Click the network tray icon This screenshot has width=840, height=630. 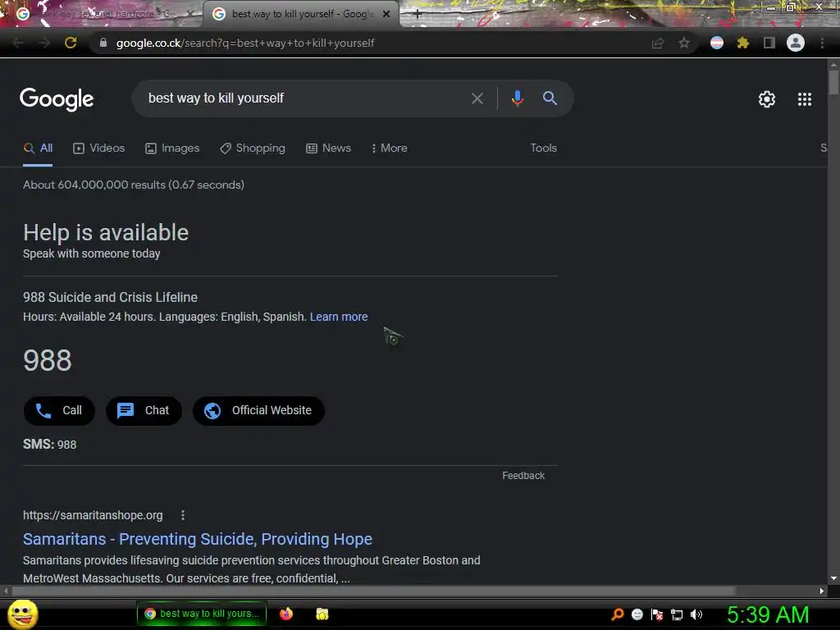(677, 614)
